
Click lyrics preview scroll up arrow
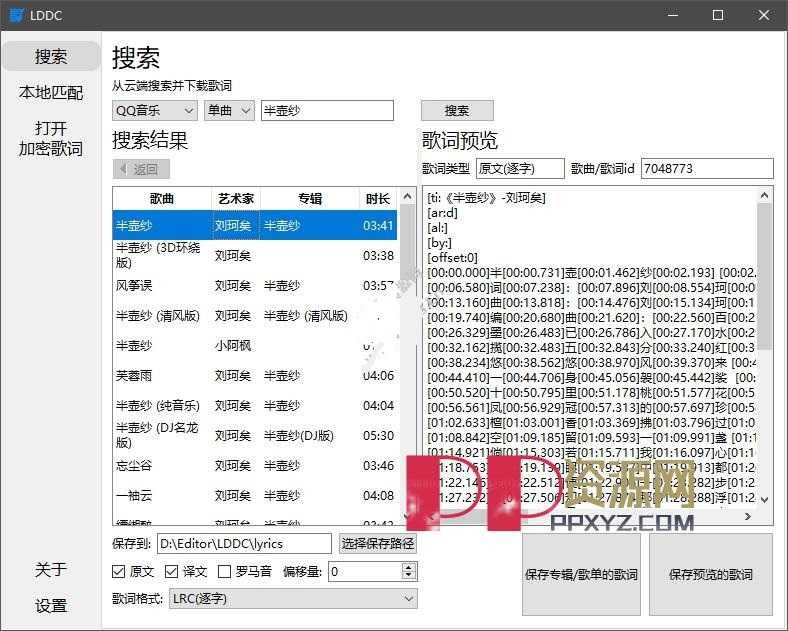(x=764, y=195)
